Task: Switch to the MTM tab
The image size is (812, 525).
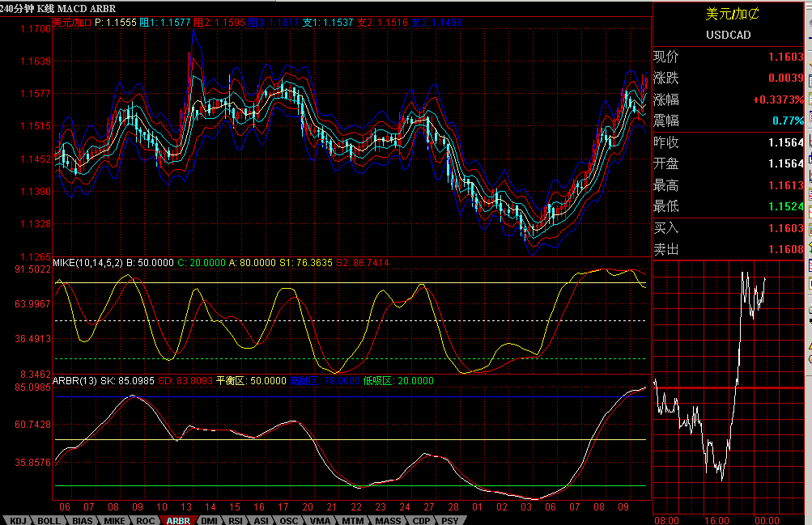Action: tap(352, 520)
